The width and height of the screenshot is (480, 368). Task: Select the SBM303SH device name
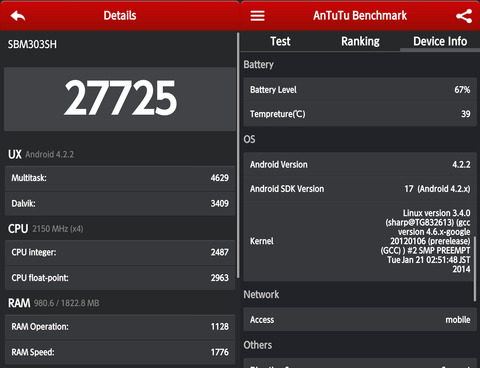(32, 44)
